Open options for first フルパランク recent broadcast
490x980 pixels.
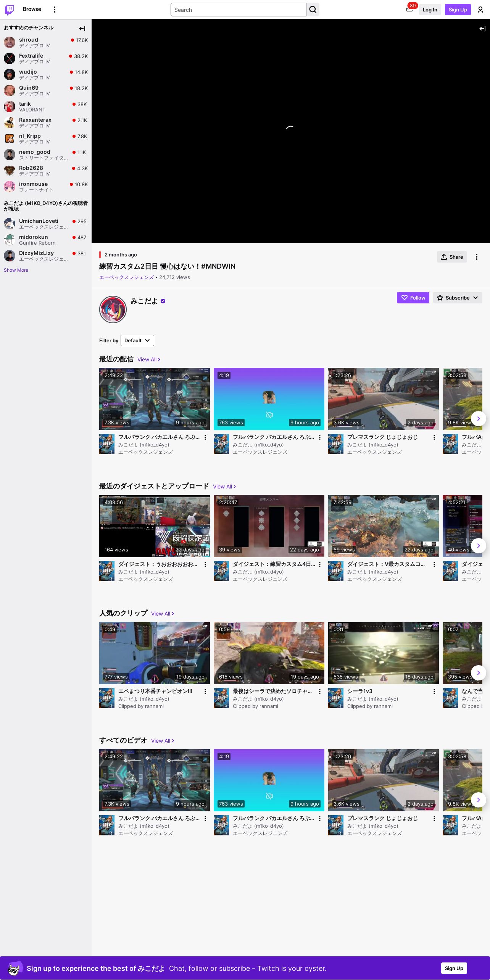point(205,437)
